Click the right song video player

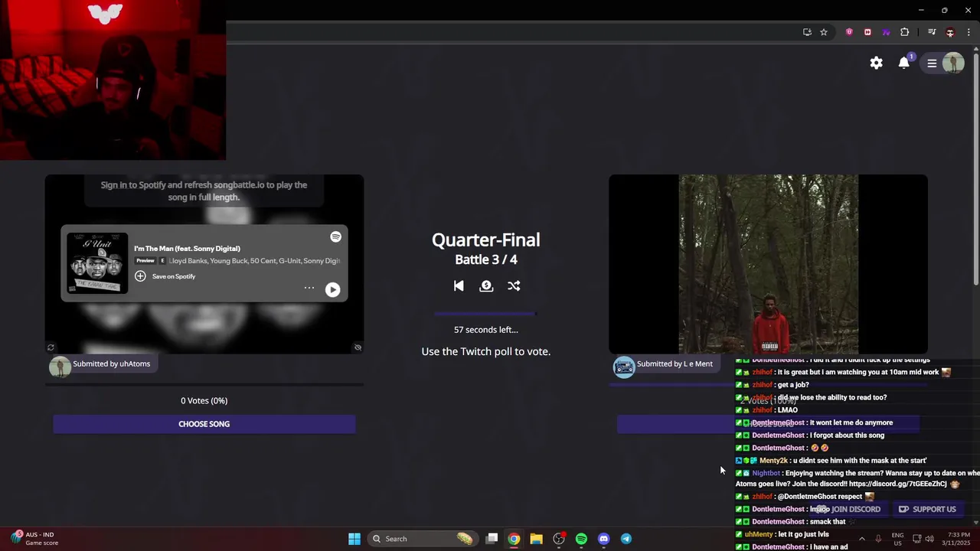point(768,264)
